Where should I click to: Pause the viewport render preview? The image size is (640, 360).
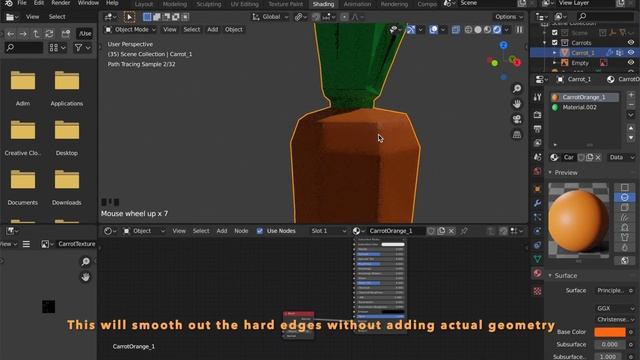[x=519, y=29]
